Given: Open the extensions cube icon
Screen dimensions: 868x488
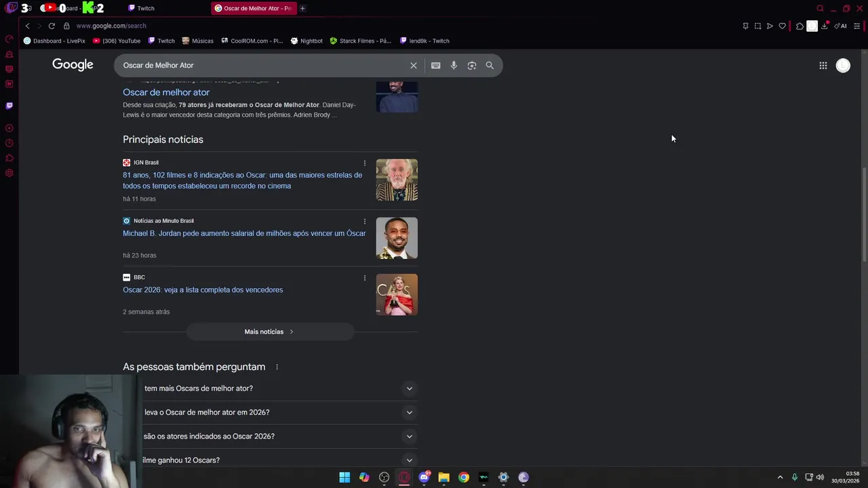Looking at the screenshot, I should coord(800,26).
